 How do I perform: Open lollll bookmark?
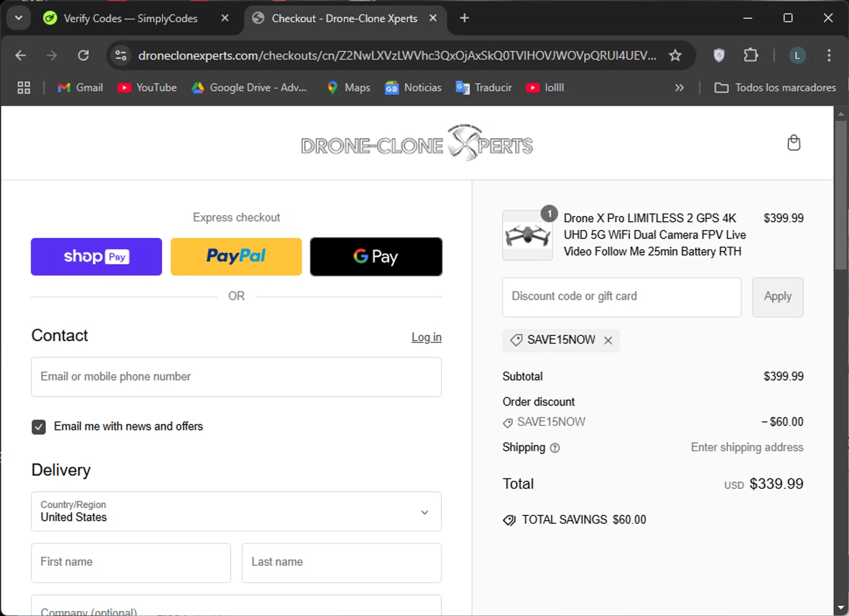(545, 88)
